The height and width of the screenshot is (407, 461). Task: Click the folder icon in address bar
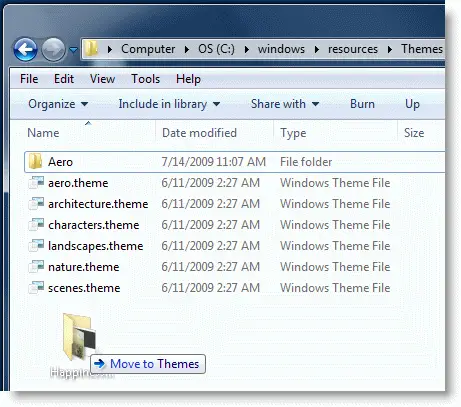(x=91, y=48)
